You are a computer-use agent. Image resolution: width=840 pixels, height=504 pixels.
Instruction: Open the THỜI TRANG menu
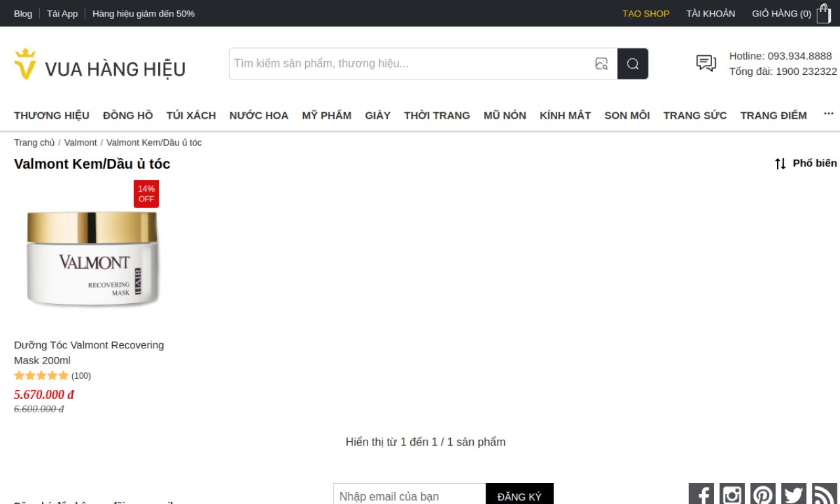[x=437, y=115]
